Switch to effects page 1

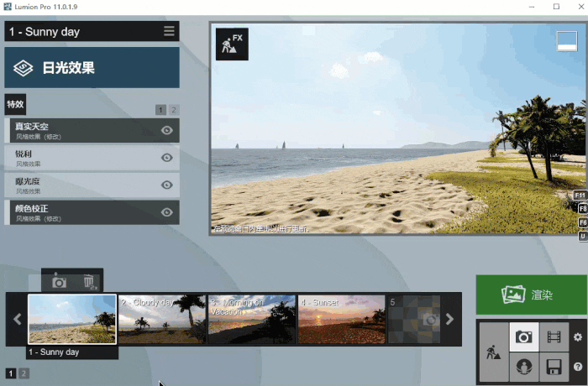point(160,110)
